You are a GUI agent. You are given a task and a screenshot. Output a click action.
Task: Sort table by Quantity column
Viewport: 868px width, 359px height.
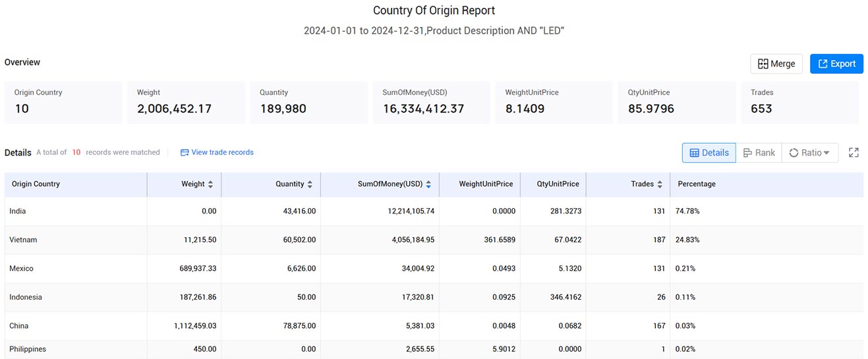[x=310, y=184]
